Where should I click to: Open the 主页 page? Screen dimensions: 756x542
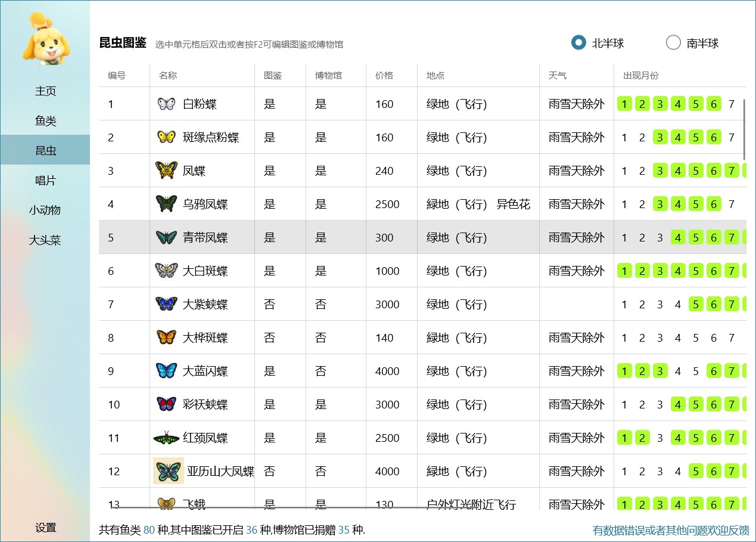[x=45, y=91]
